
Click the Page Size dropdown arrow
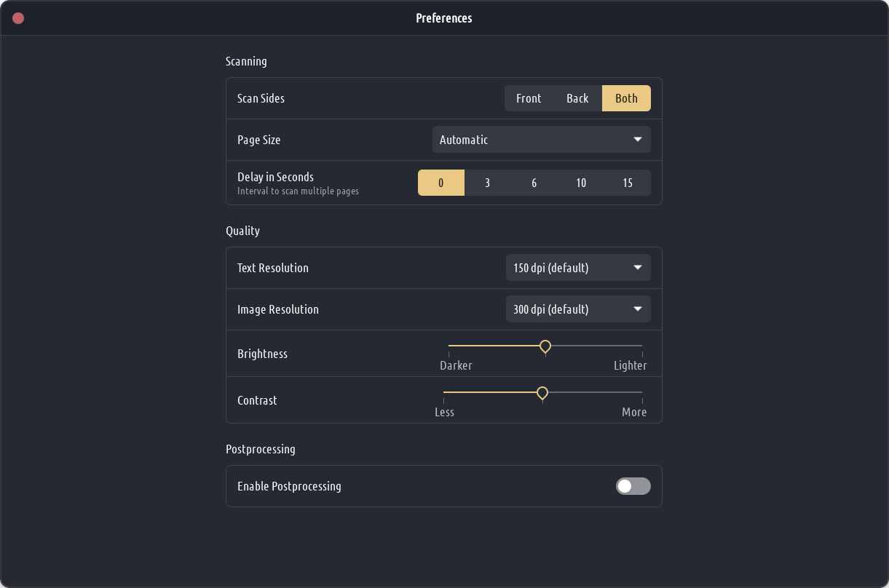pos(638,140)
